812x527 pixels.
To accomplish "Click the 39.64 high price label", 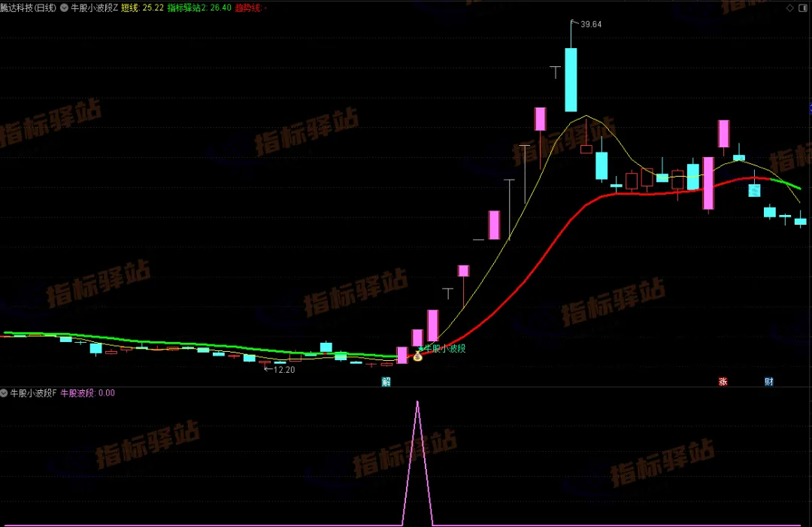I will pyautogui.click(x=591, y=24).
